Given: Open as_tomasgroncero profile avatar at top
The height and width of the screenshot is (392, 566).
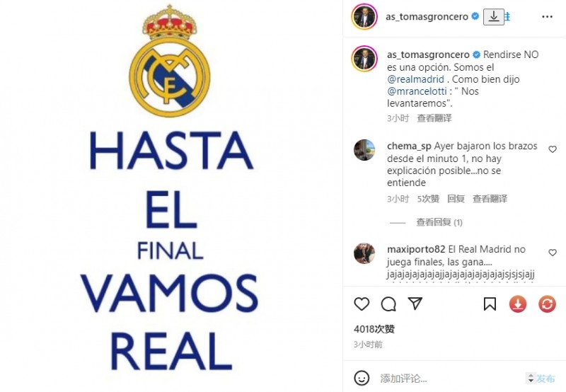Looking at the screenshot, I should tap(364, 16).
